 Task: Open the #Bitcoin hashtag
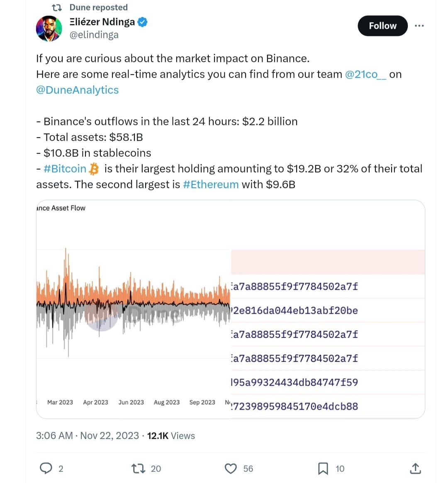coord(65,169)
